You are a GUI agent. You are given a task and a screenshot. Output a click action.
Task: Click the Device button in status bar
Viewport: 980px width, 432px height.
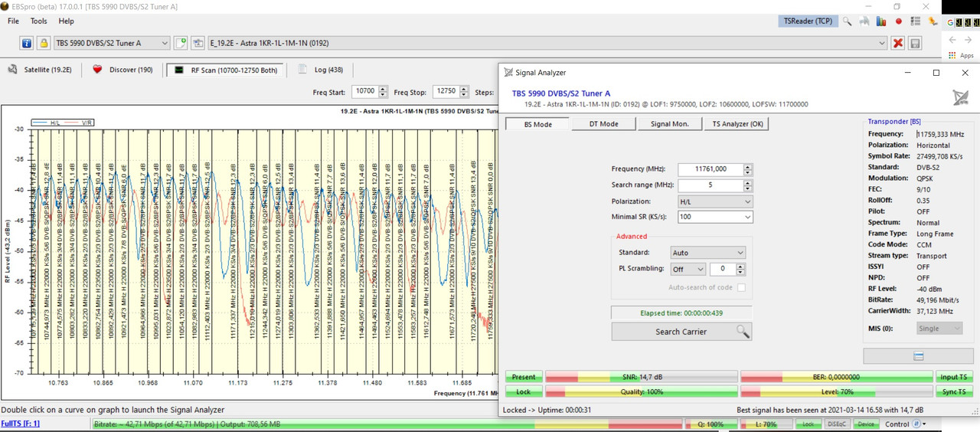(865, 424)
